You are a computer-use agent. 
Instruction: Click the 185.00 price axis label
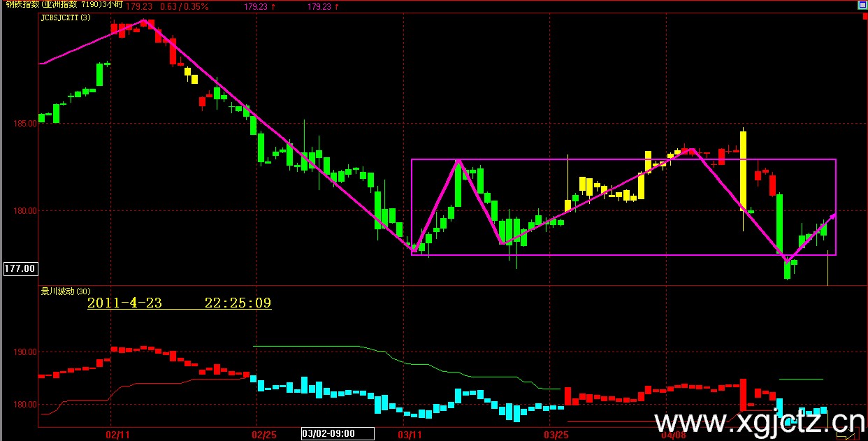[x=25, y=124]
